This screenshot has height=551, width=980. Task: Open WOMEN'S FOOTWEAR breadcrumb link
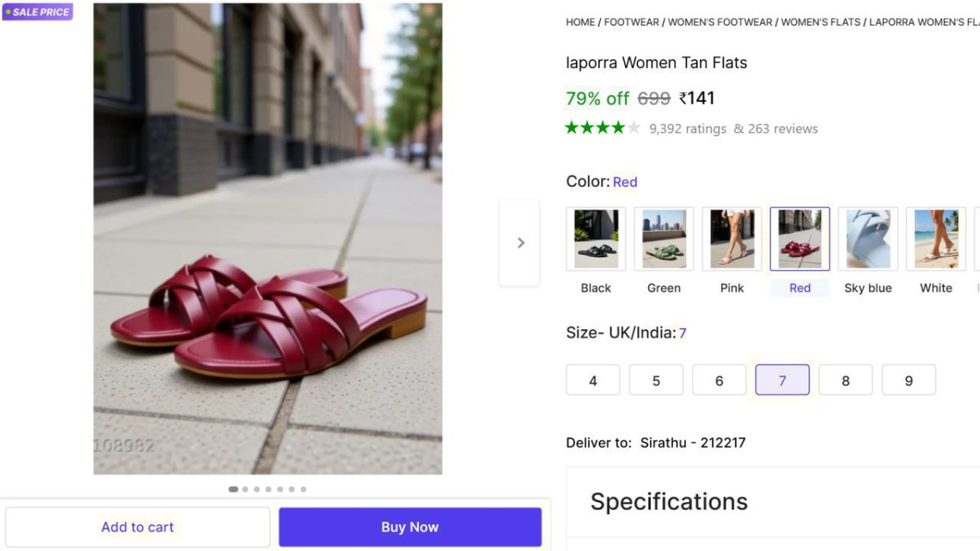(x=720, y=22)
